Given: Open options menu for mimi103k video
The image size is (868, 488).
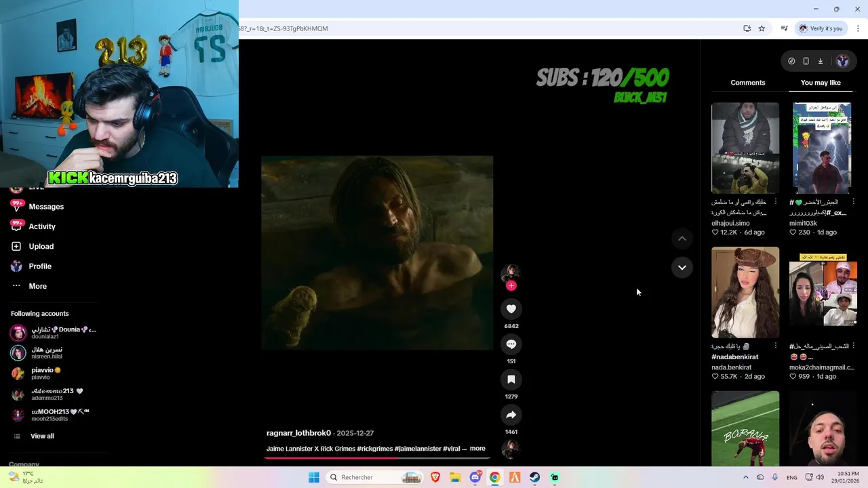Looking at the screenshot, I should point(854,202).
